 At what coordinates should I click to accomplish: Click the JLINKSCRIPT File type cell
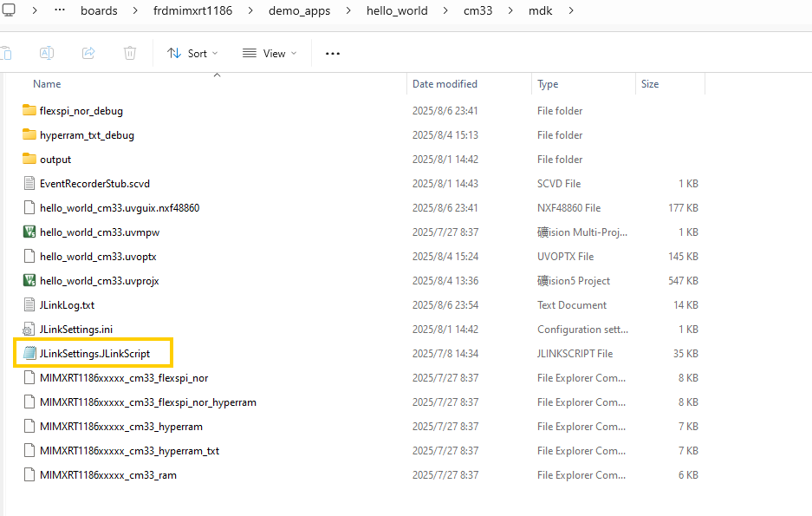(x=575, y=354)
